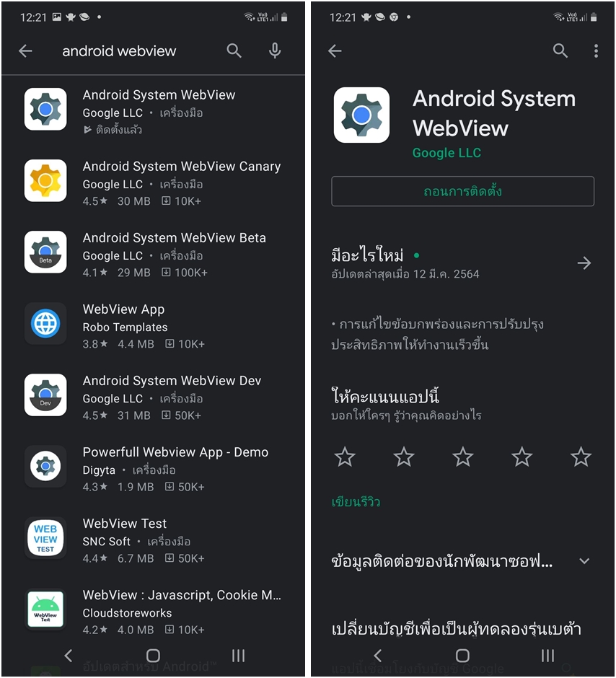Tap Android home button on left phone
This screenshot has width=616, height=678.
pos(153,656)
